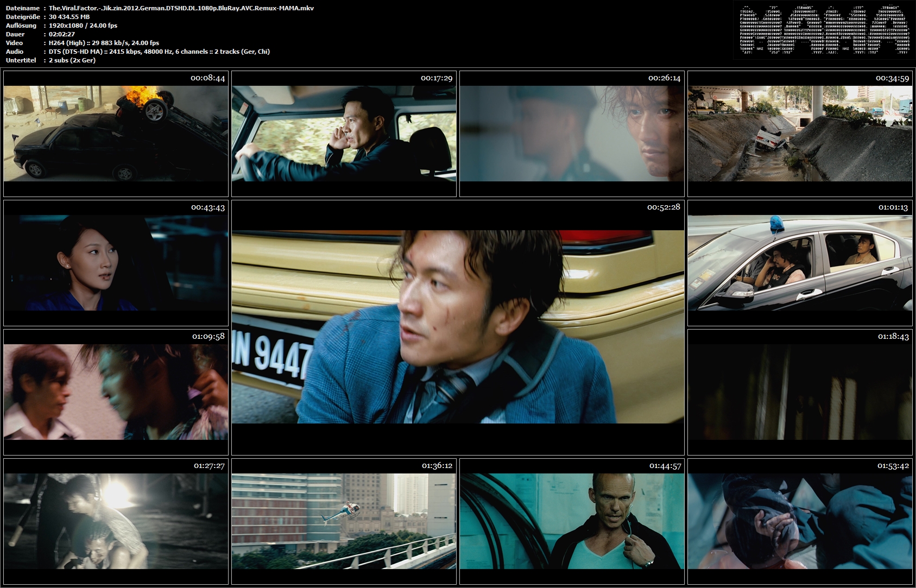Viewport: 916px width, 588px height.
Task: Click the H264 (High) video info line
Action: [104, 43]
